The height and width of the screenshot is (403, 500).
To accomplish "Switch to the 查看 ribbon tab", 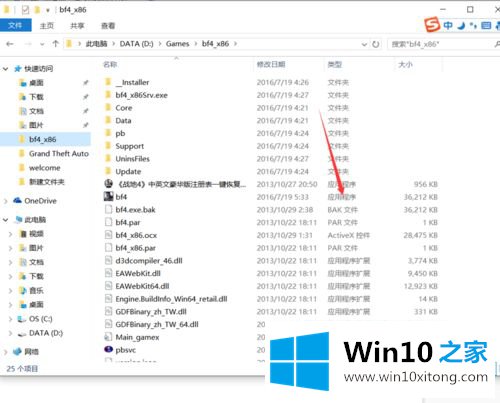I will point(108,26).
